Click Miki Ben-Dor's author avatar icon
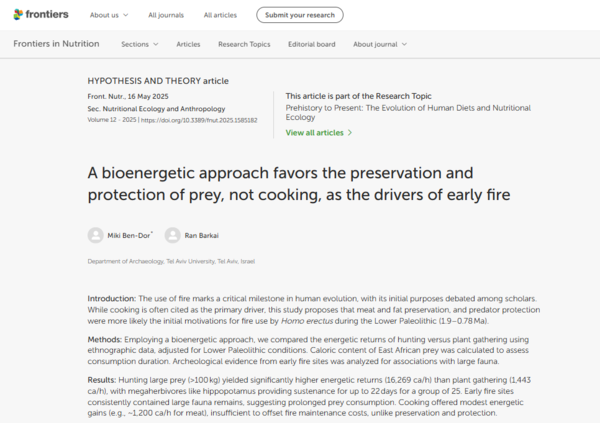Screen dimensions: 600x423 pos(96,235)
